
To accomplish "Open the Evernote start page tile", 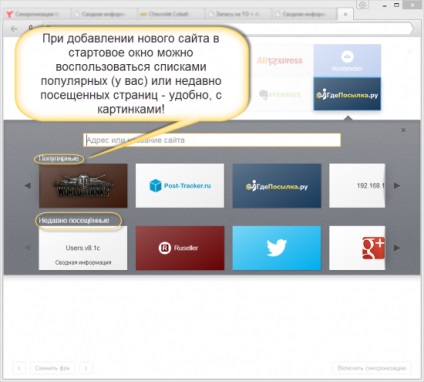I will [280, 94].
